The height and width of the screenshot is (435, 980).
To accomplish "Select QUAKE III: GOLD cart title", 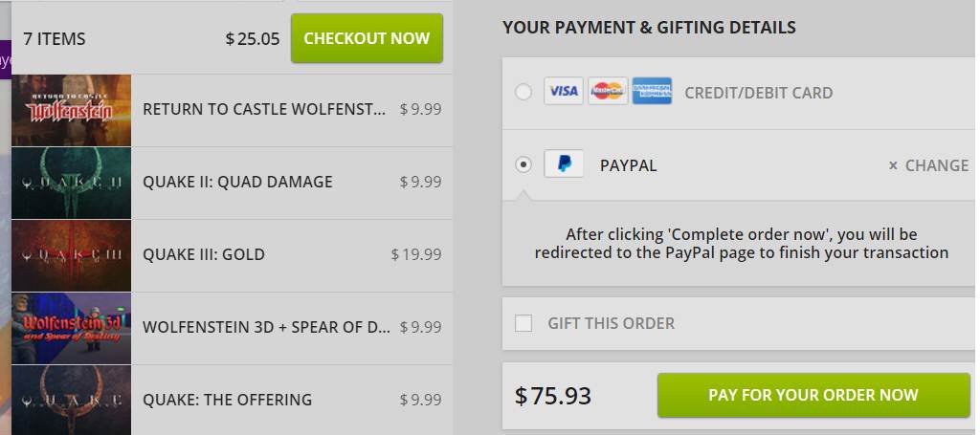I will tap(204, 254).
